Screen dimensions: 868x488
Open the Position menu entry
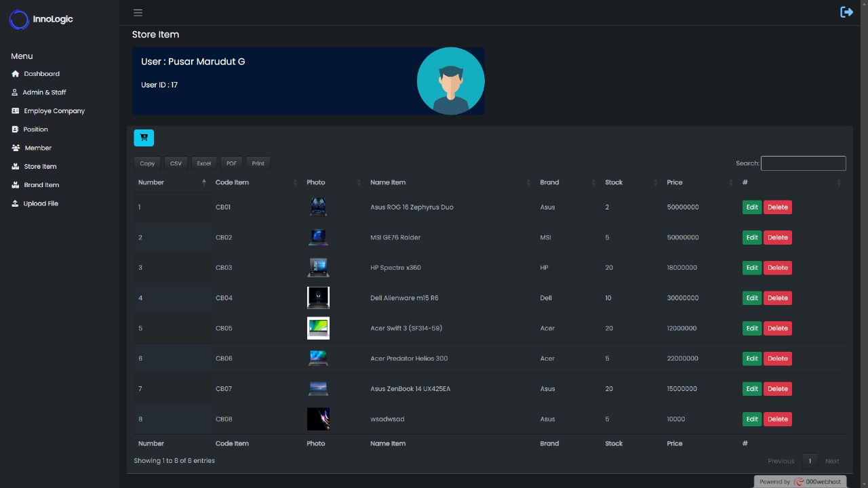tap(35, 129)
